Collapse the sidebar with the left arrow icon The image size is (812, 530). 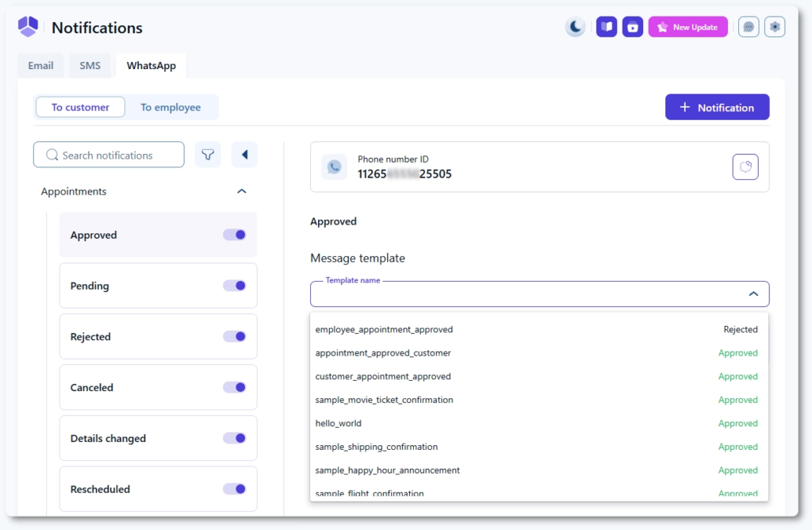coord(244,155)
